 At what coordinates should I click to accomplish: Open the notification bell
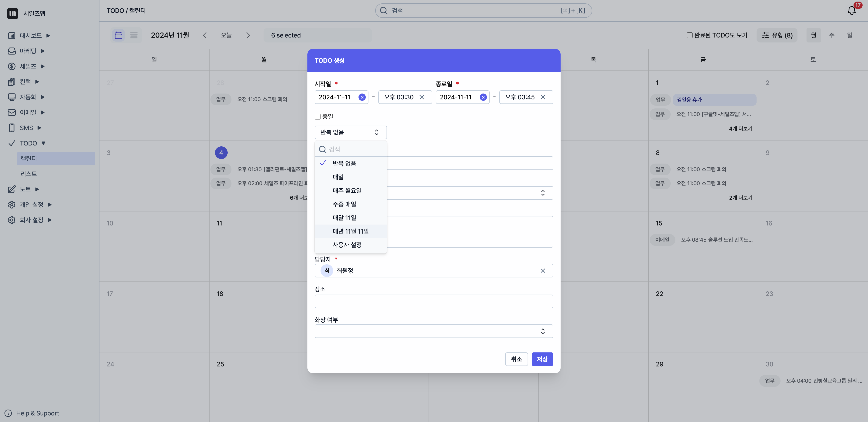851,11
